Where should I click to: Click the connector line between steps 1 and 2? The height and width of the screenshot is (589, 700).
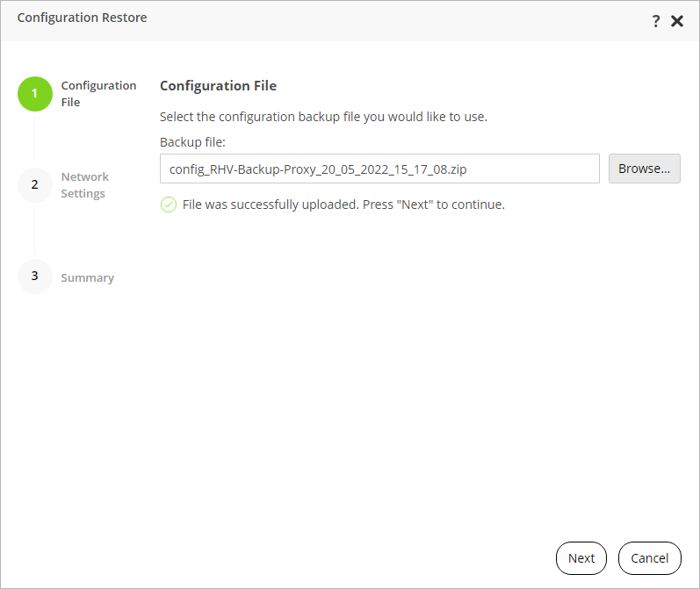[x=35, y=140]
